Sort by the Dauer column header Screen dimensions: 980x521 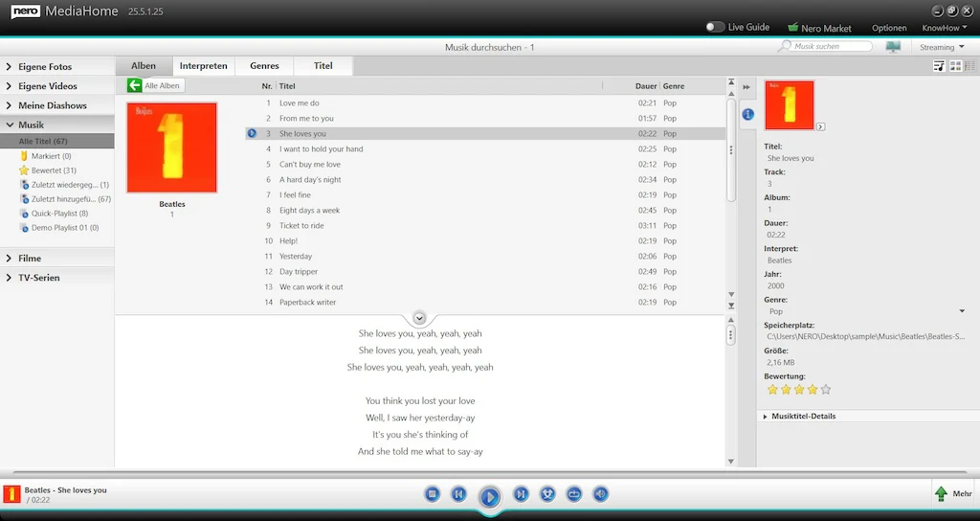click(x=646, y=86)
